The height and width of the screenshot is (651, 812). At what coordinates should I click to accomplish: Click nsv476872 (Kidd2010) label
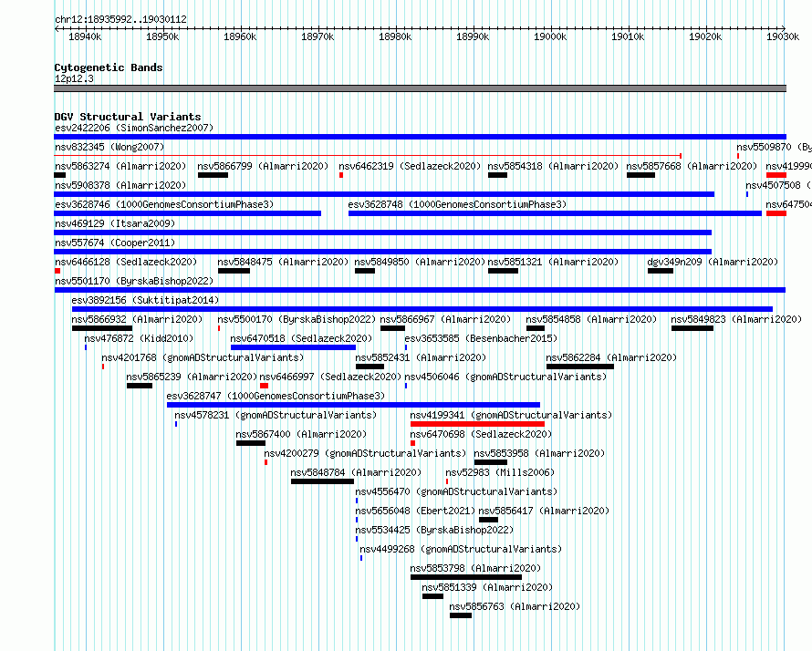(139, 338)
